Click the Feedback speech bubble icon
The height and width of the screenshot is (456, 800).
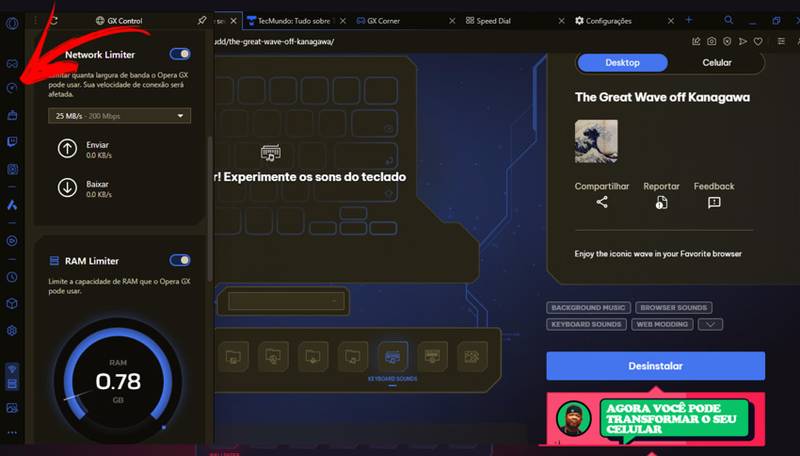click(714, 202)
